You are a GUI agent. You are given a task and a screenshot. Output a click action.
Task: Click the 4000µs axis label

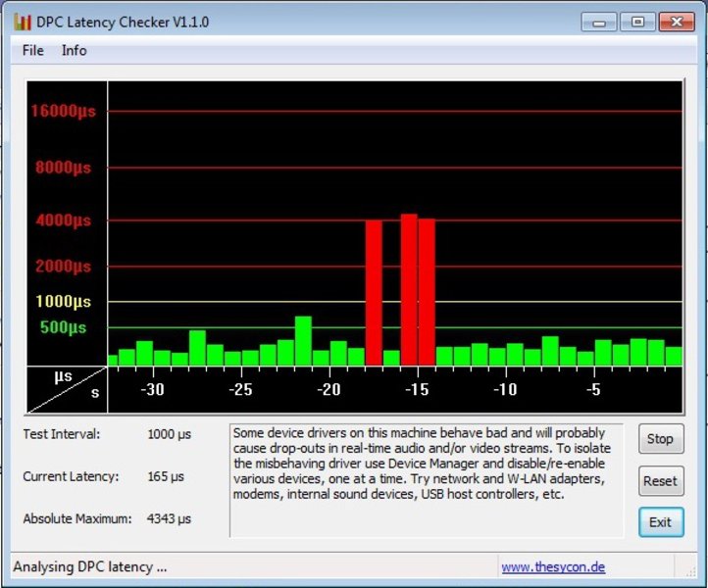(x=63, y=220)
